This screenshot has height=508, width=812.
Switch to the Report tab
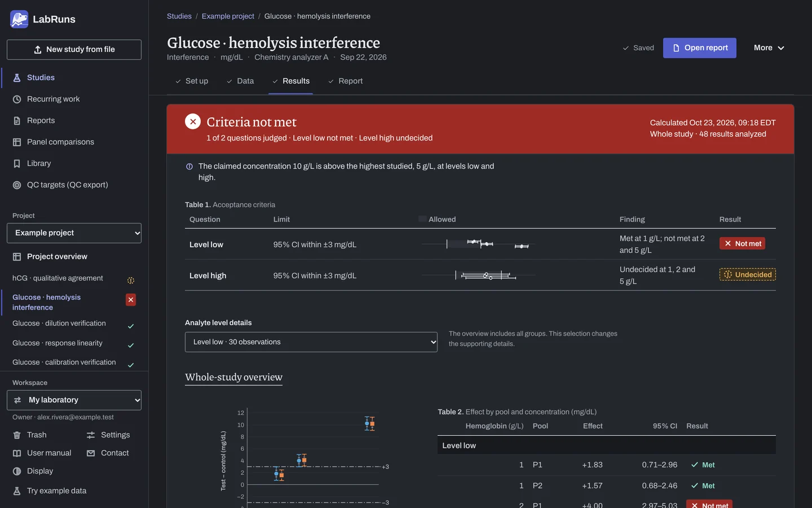[x=346, y=81]
